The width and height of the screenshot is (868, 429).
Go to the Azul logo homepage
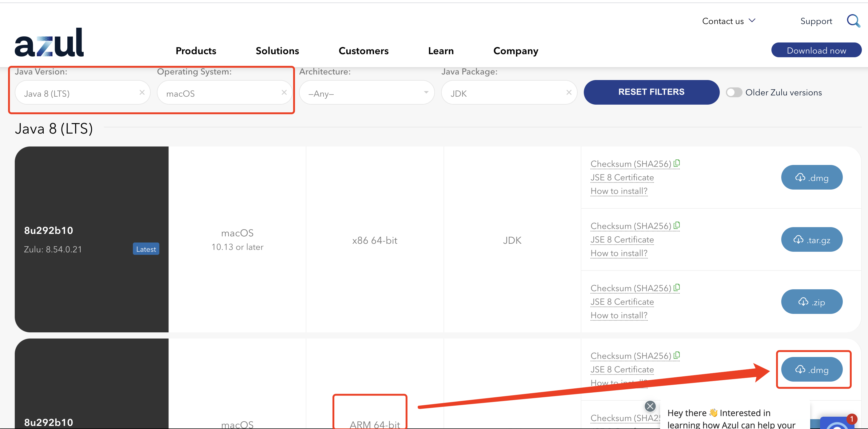[x=49, y=42]
